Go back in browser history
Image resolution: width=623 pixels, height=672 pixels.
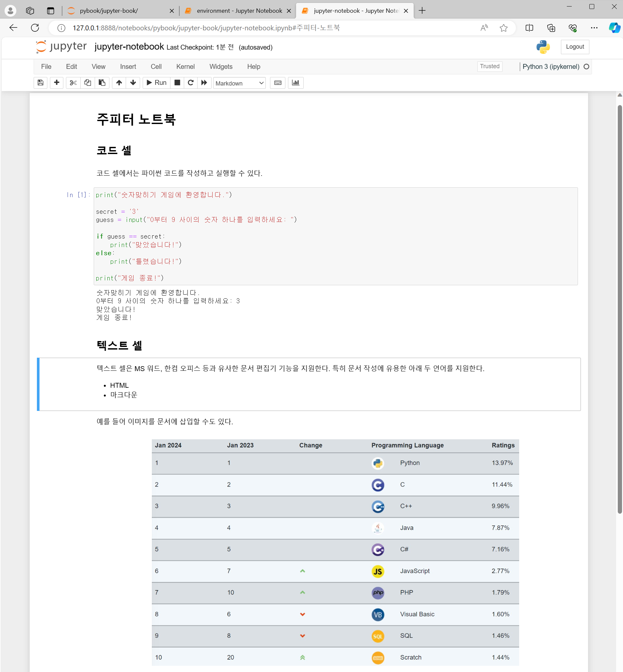point(13,28)
